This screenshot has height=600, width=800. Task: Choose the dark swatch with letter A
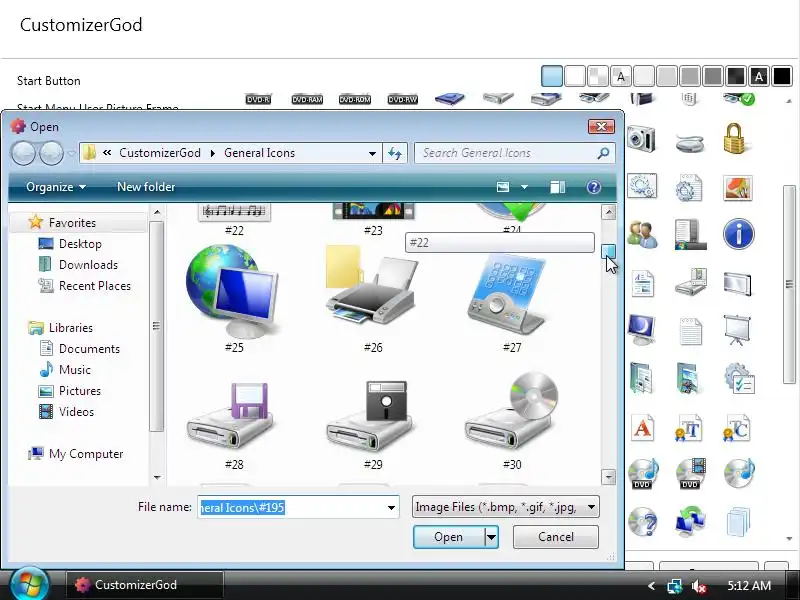[x=759, y=77]
